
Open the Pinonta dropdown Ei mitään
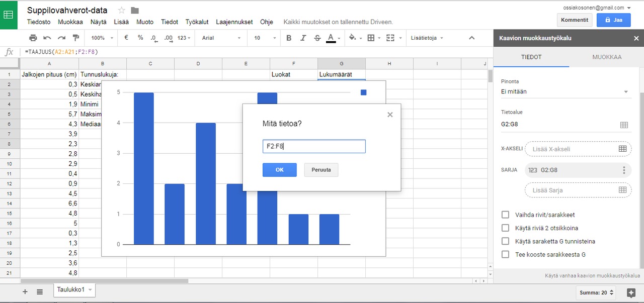pos(566,91)
